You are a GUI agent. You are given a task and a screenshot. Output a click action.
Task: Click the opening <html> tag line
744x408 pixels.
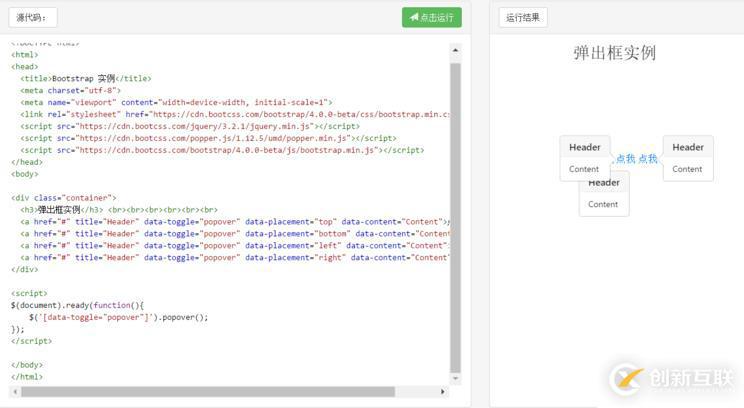tap(25, 55)
